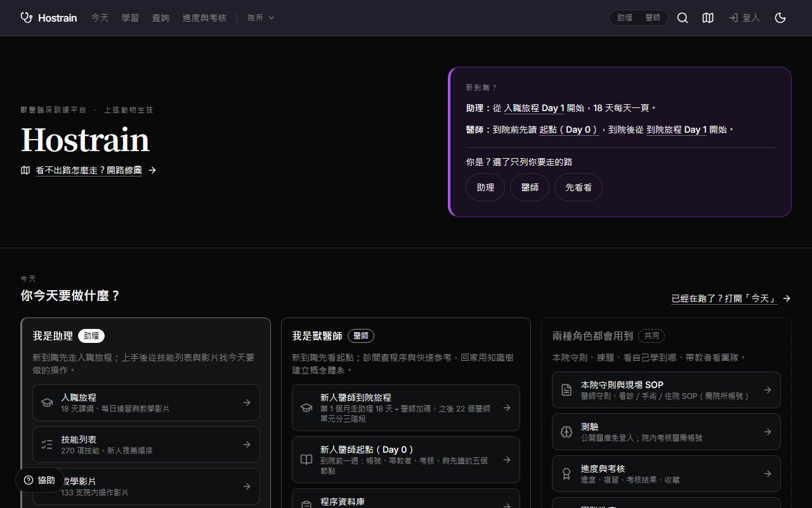Click arrow on 技能列表 row
The height and width of the screenshot is (508, 812).
pyautogui.click(x=247, y=444)
